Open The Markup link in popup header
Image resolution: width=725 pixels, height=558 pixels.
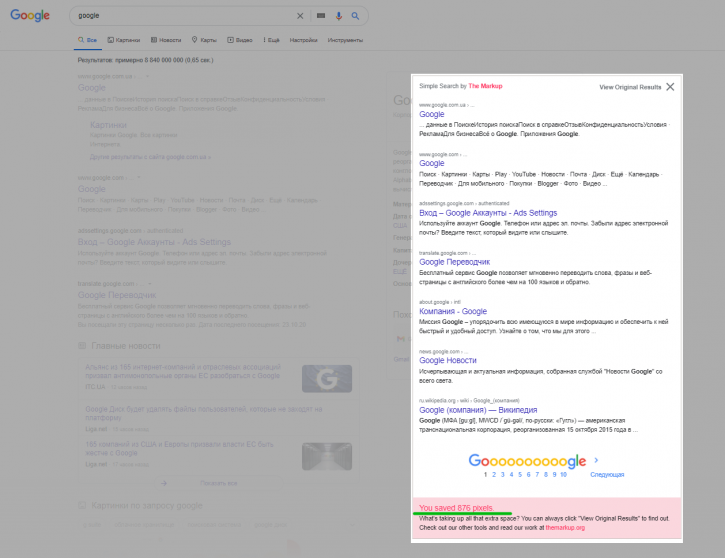[485, 86]
